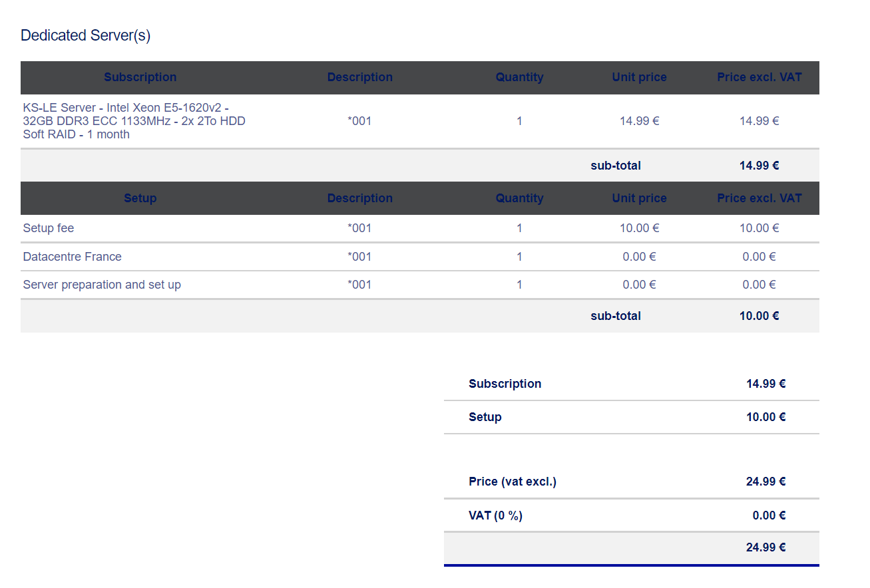The height and width of the screenshot is (588, 870).
Task: Click *001 in Server preparation and set up row
Action: 360,285
